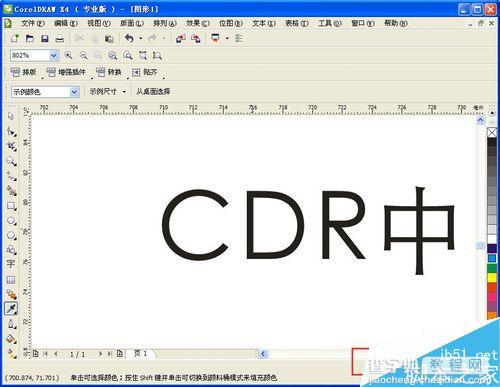Screen dimensions: 500x387
Task: Select the Basic Shapes tool
Action: (11, 250)
